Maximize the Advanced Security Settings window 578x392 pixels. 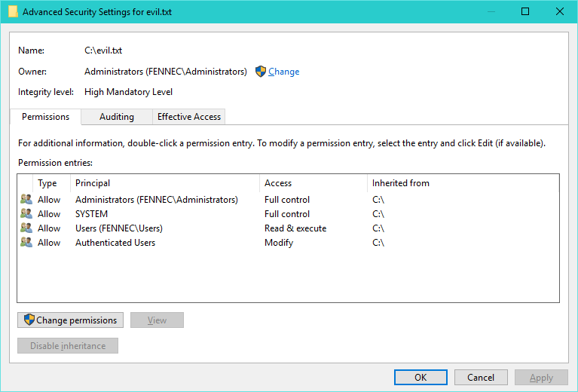[x=525, y=12]
